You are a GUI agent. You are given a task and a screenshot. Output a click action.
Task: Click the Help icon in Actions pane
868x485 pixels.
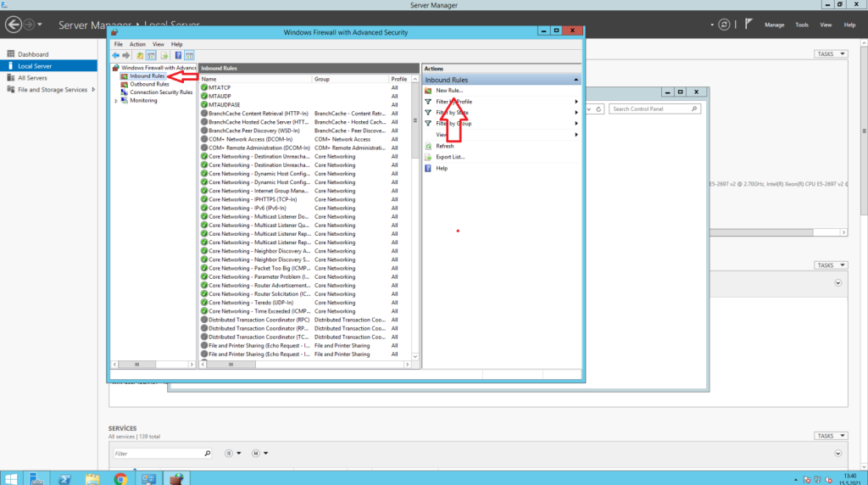(x=428, y=169)
